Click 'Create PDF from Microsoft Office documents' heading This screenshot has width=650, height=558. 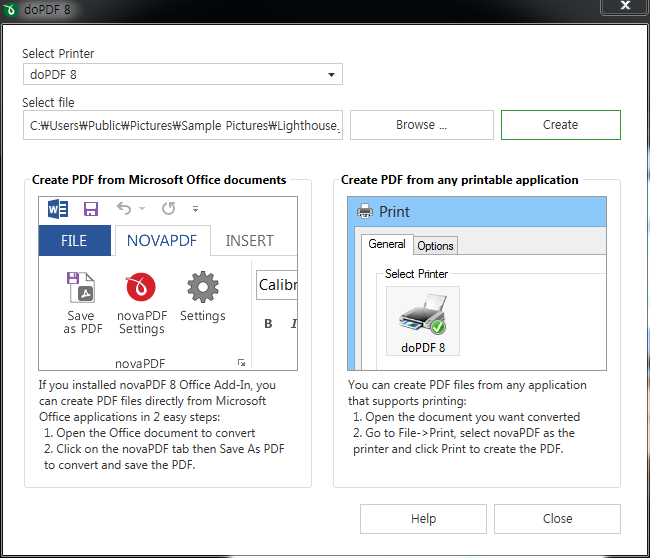pos(159,180)
